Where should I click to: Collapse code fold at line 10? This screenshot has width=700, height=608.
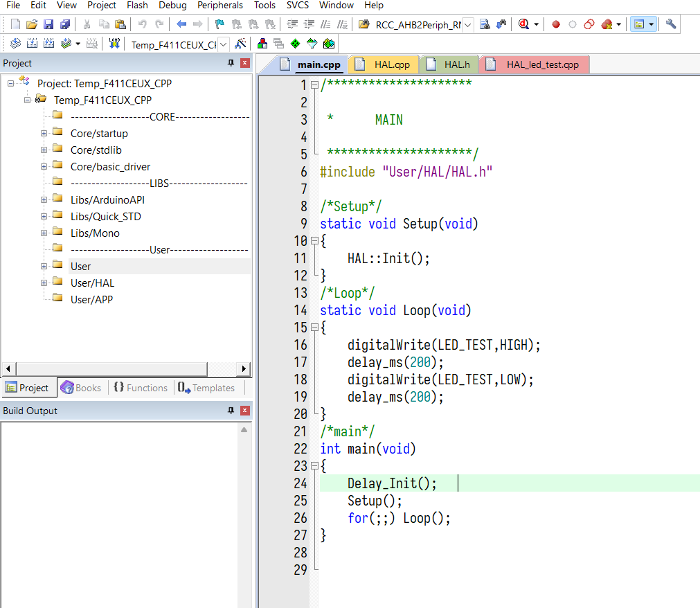click(314, 241)
